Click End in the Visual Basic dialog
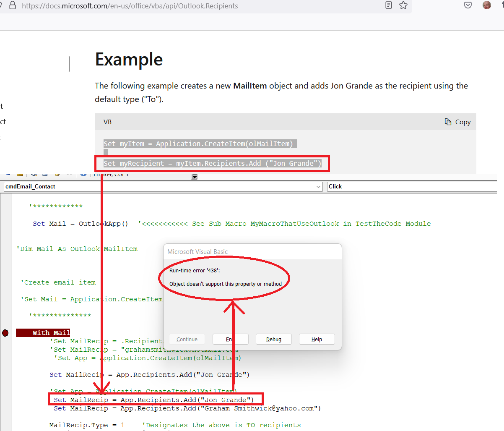 230,340
